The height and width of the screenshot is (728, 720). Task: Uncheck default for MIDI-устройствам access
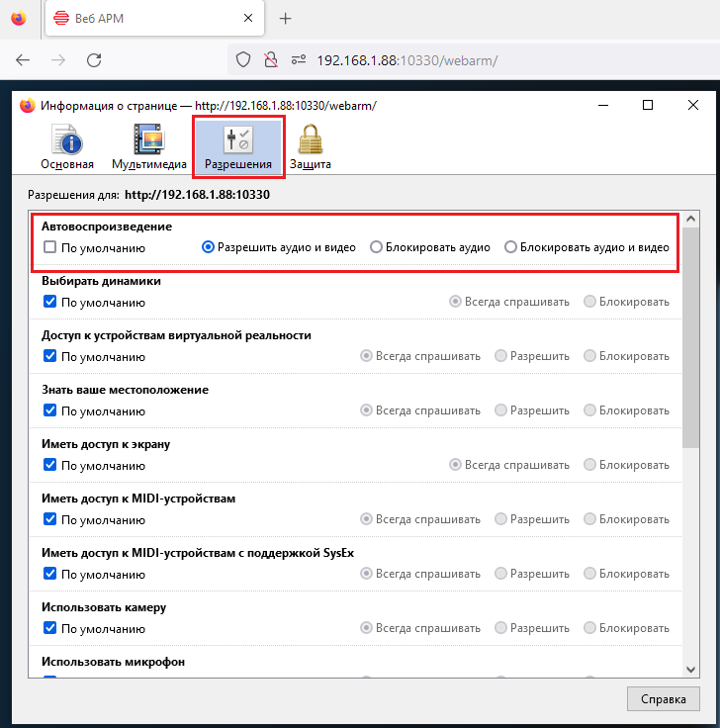point(49,519)
